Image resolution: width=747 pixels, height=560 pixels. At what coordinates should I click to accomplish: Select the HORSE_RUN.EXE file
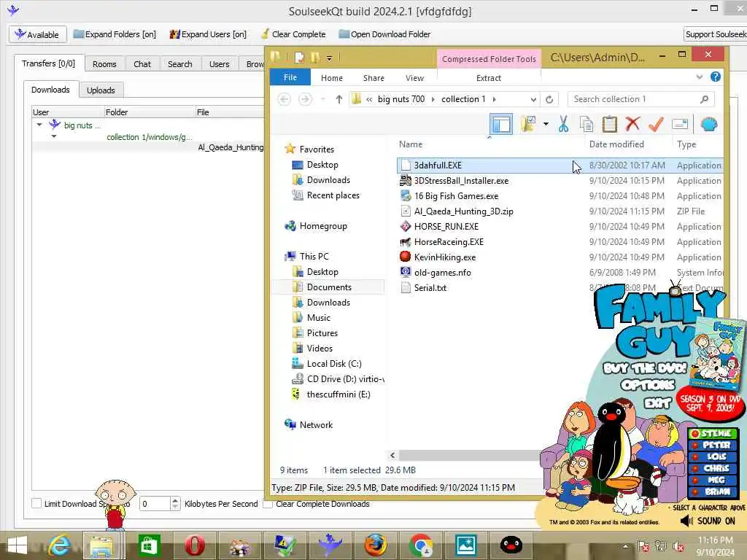[x=446, y=226]
